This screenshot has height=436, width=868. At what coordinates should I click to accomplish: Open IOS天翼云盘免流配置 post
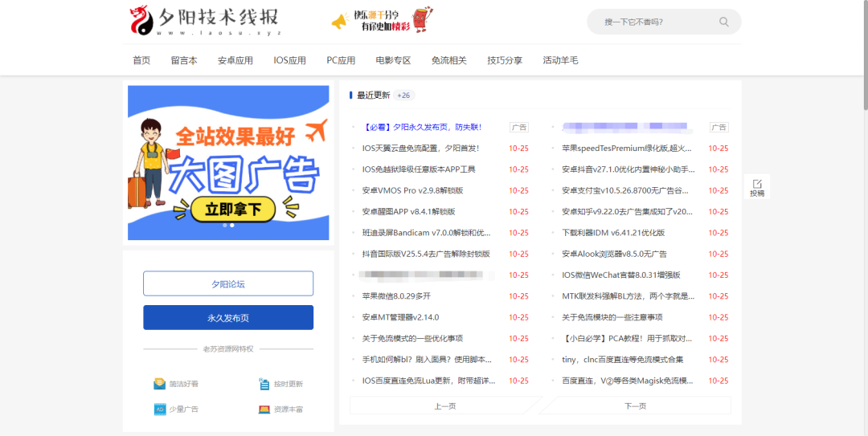click(420, 149)
